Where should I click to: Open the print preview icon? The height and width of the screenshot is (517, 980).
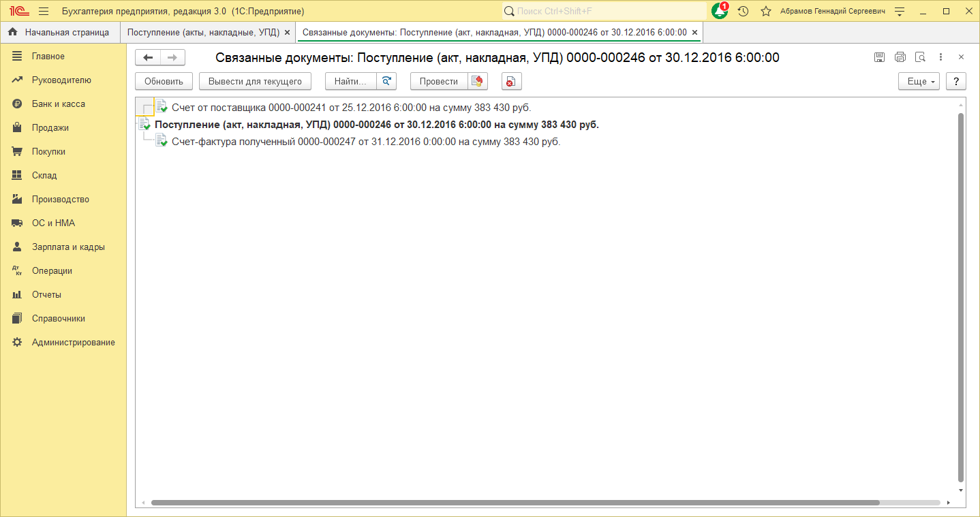click(x=920, y=58)
